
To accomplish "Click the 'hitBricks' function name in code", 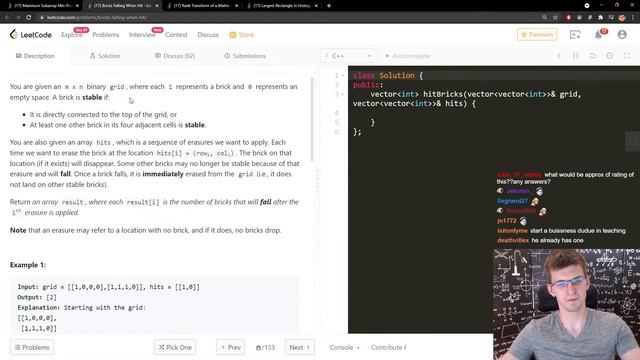I will tap(442, 94).
